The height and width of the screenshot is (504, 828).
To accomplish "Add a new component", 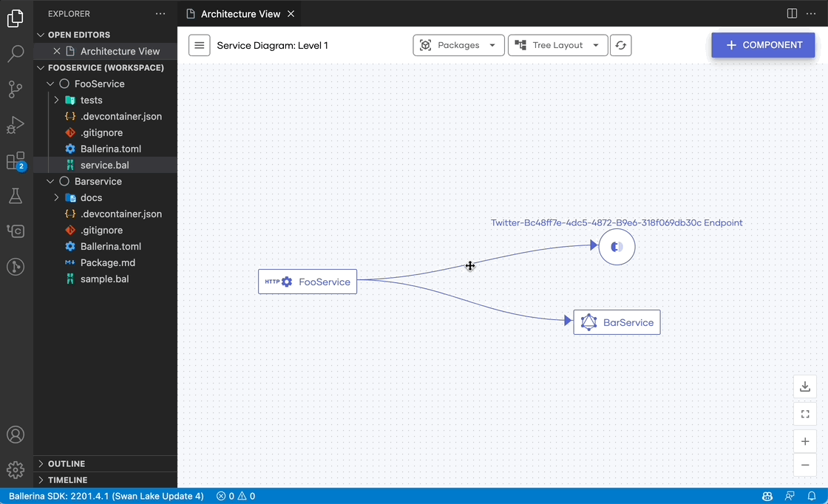I will pyautogui.click(x=763, y=45).
